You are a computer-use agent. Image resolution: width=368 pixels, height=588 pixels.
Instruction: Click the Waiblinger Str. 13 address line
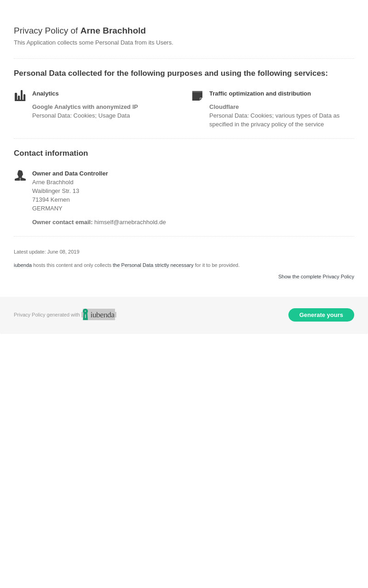click(x=56, y=191)
